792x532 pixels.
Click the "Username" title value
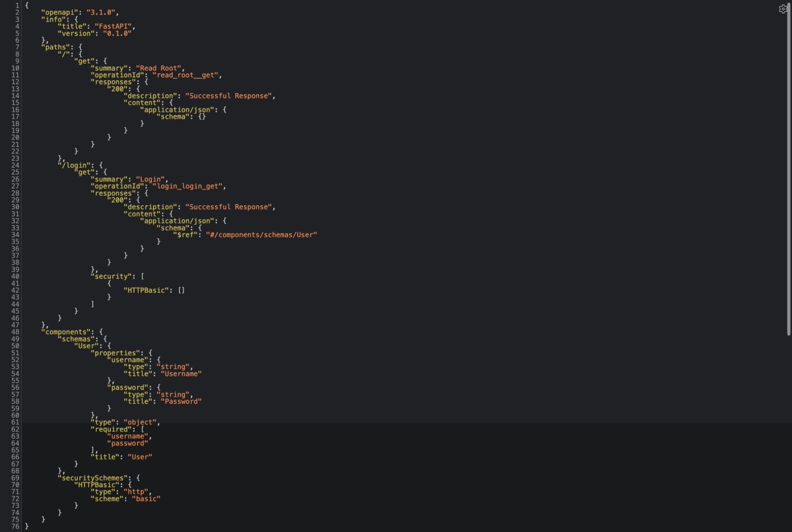(181, 374)
